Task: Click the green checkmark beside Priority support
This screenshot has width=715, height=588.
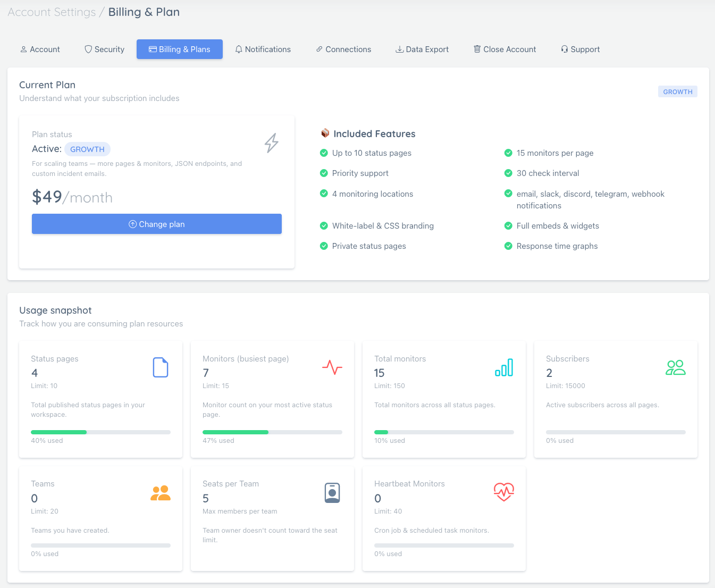Action: click(x=324, y=173)
